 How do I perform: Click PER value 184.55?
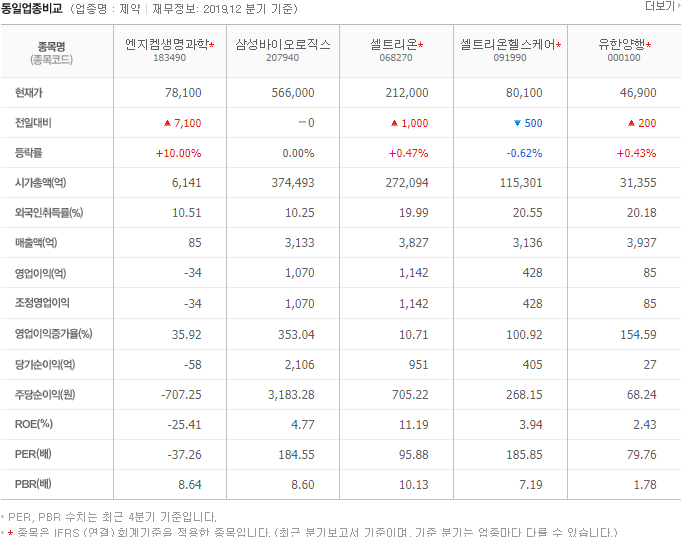296,454
